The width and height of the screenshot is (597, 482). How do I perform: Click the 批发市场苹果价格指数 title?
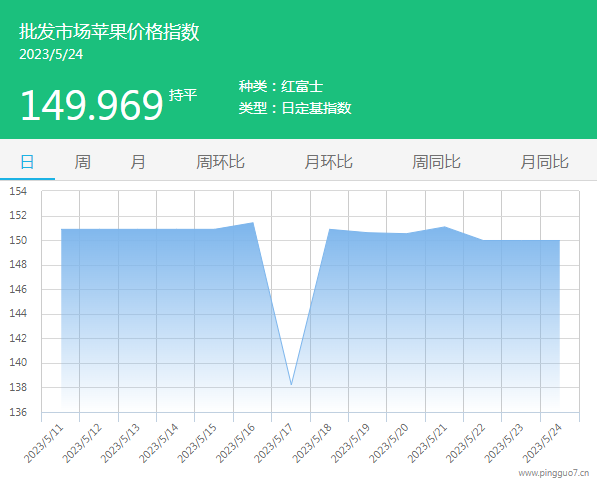tap(109, 32)
